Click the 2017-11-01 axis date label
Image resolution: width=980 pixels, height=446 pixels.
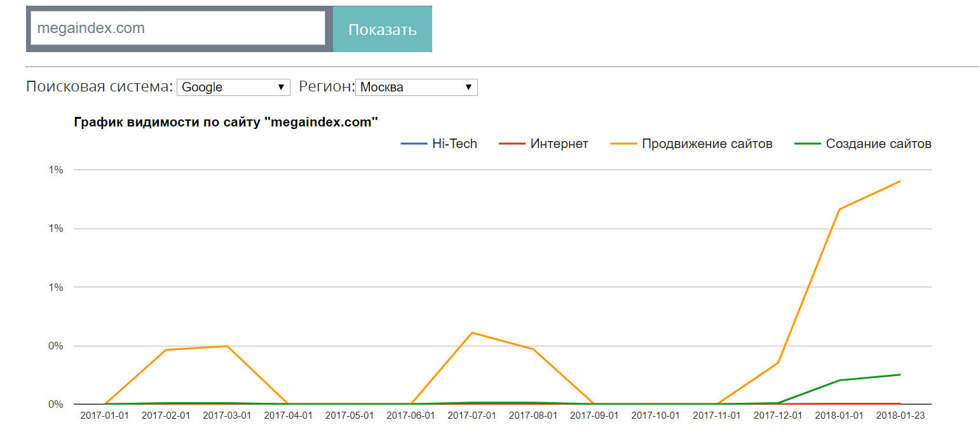(x=717, y=416)
